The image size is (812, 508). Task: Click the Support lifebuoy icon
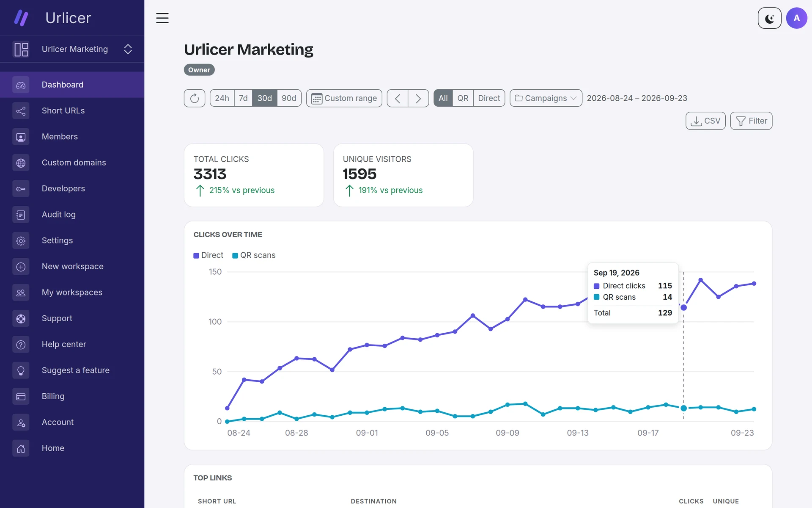[21, 318]
